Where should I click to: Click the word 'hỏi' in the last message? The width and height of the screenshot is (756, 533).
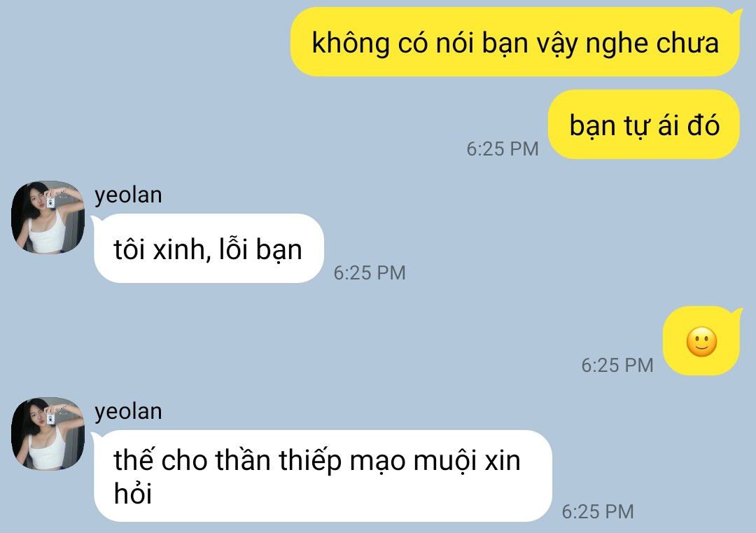tap(133, 492)
